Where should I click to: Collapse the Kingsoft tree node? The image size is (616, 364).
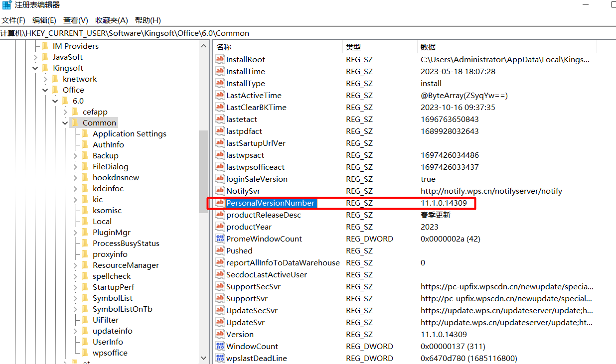tap(35, 68)
